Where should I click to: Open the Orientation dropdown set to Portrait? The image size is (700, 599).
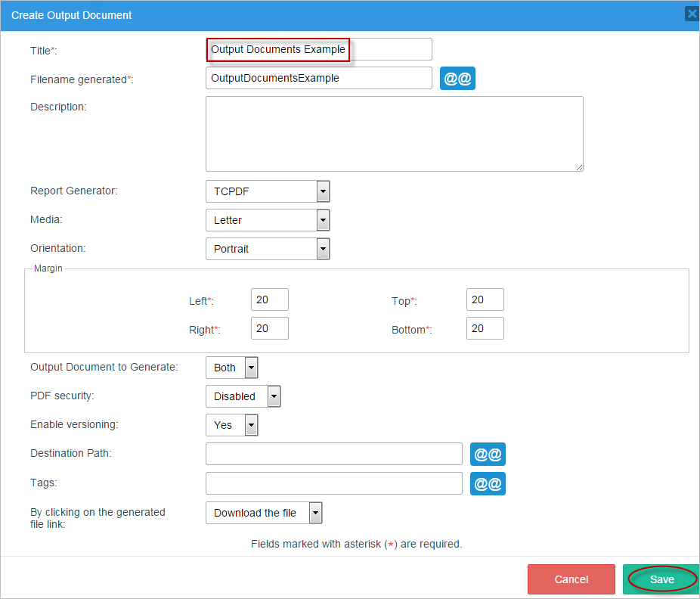pyautogui.click(x=267, y=249)
